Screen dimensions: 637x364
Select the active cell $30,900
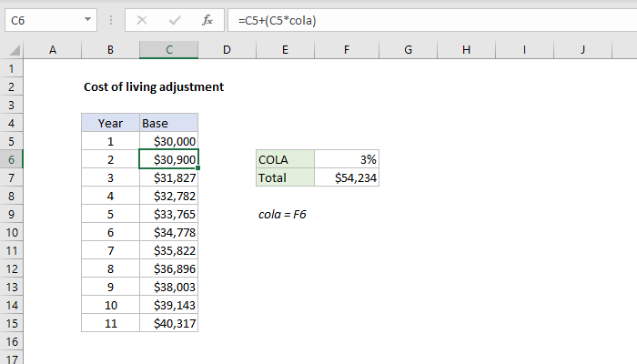pos(168,159)
